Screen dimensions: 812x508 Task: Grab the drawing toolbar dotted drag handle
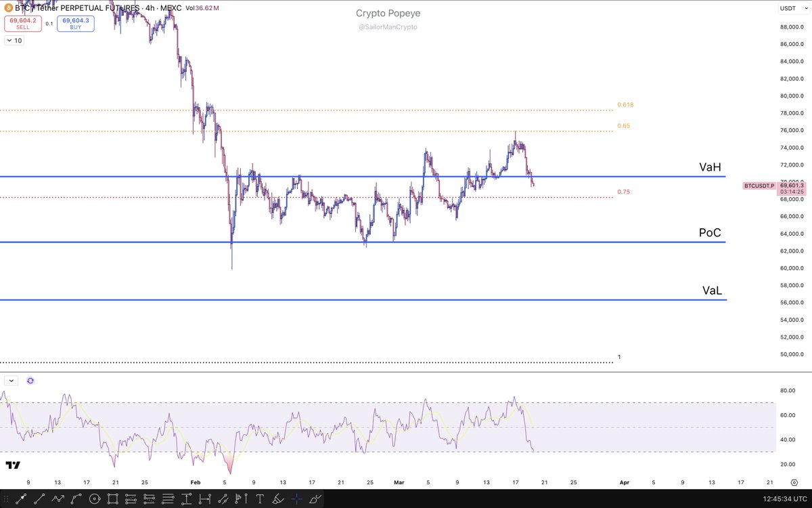pos(6,499)
